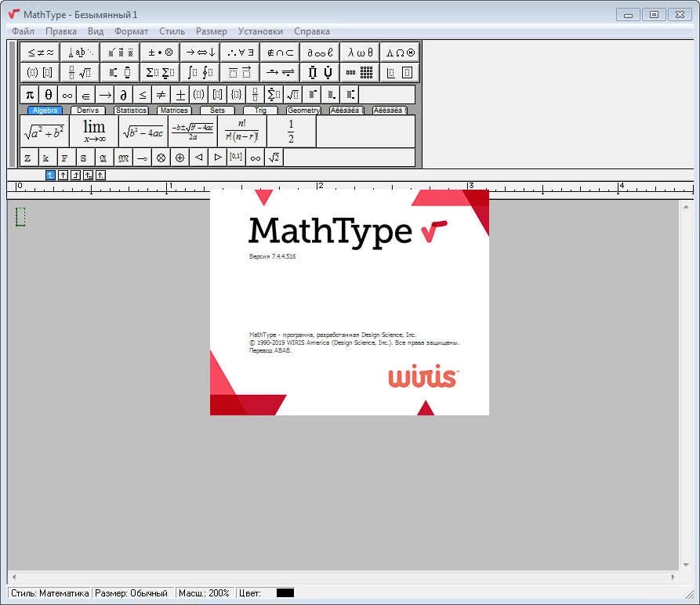The image size is (700, 605).
Task: Open the matrix templates palette
Action: pos(360,72)
